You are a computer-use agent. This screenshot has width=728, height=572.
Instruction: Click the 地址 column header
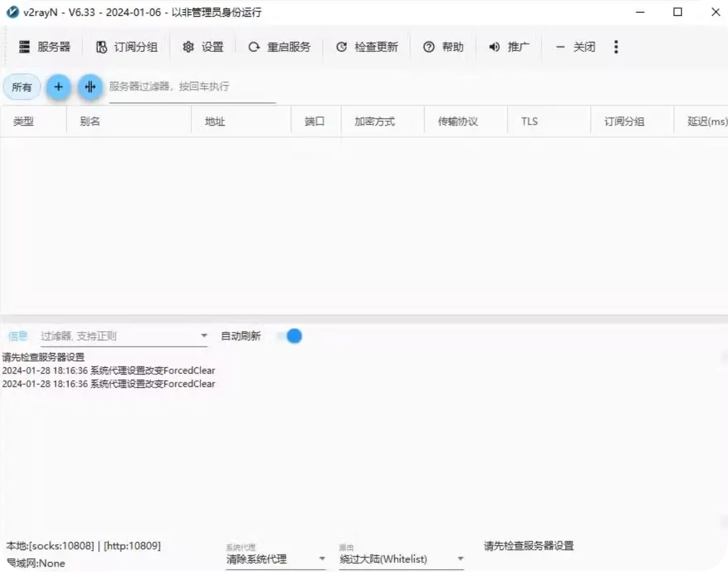tap(215, 122)
